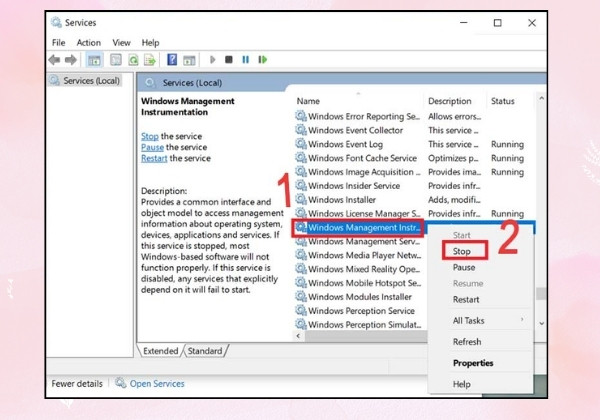Click the Restart the service link
The height and width of the screenshot is (420, 600).
pyautogui.click(x=154, y=158)
